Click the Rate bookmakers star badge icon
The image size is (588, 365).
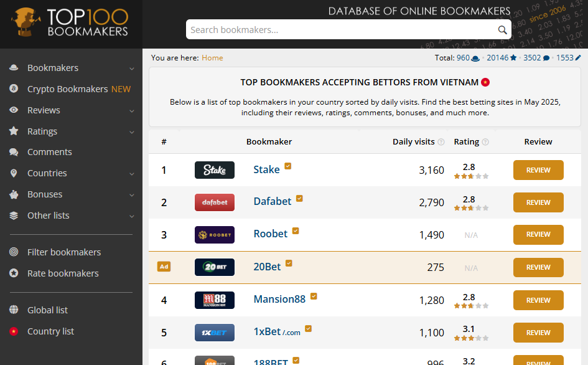pos(14,273)
